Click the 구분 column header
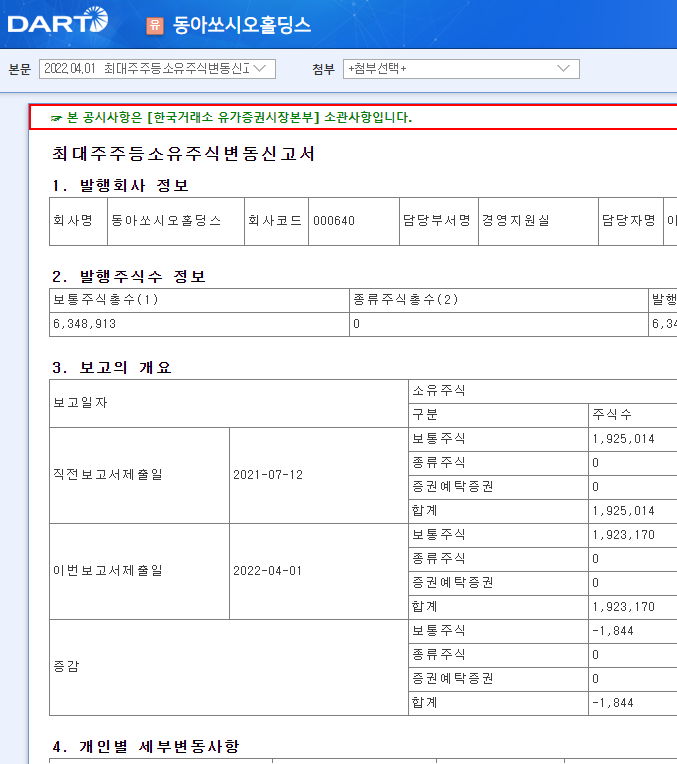This screenshot has height=764, width=677. 498,415
